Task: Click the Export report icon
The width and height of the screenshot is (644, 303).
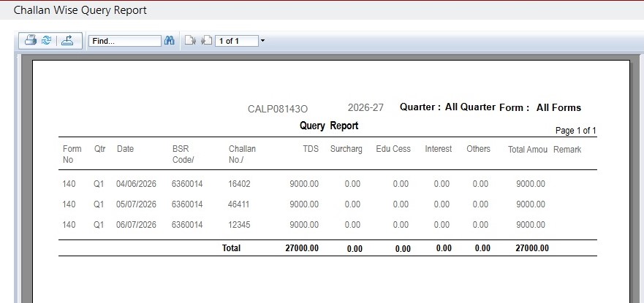Action: point(67,40)
